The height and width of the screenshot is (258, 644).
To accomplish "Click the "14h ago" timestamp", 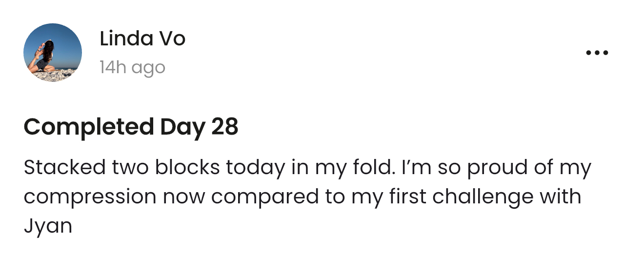I will (x=132, y=67).
